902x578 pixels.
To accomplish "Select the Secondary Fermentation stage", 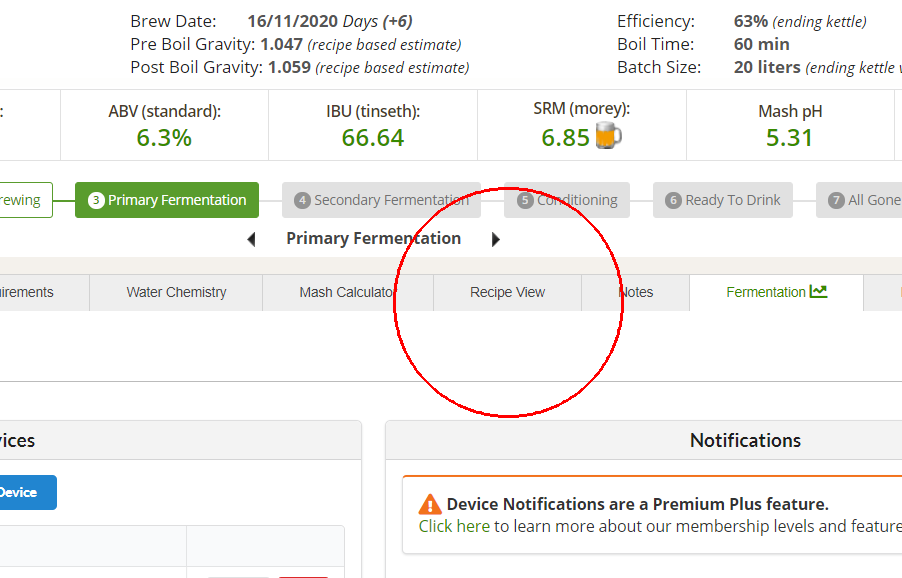I will pyautogui.click(x=381, y=200).
